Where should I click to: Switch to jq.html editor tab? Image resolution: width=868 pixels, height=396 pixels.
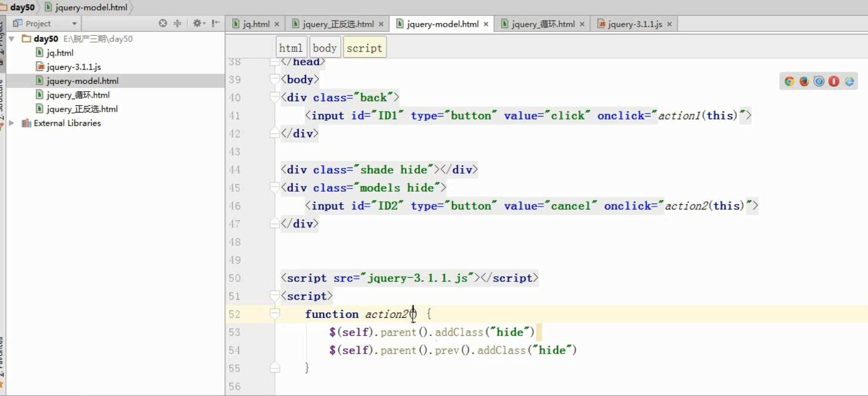point(256,24)
